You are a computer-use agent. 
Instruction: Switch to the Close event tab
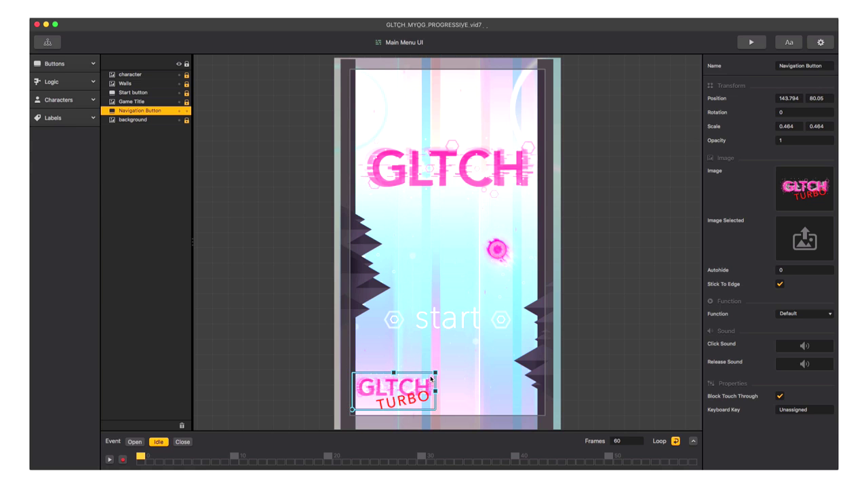[182, 442]
